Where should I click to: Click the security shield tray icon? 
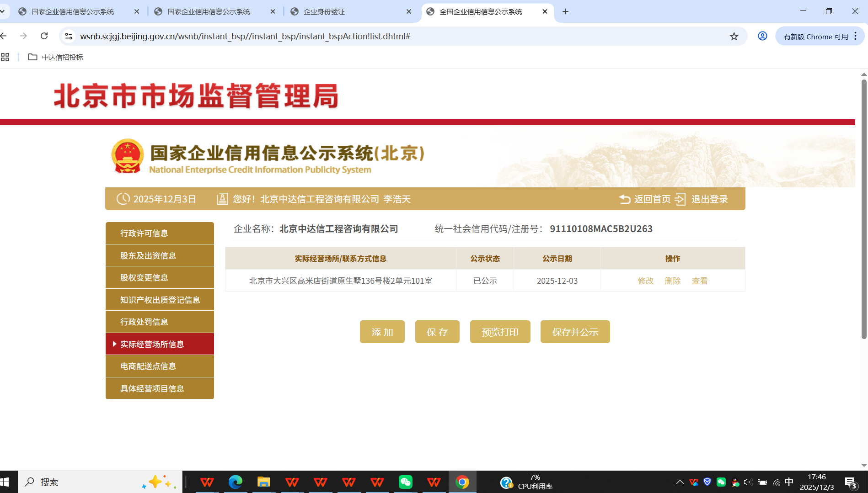pos(707,482)
